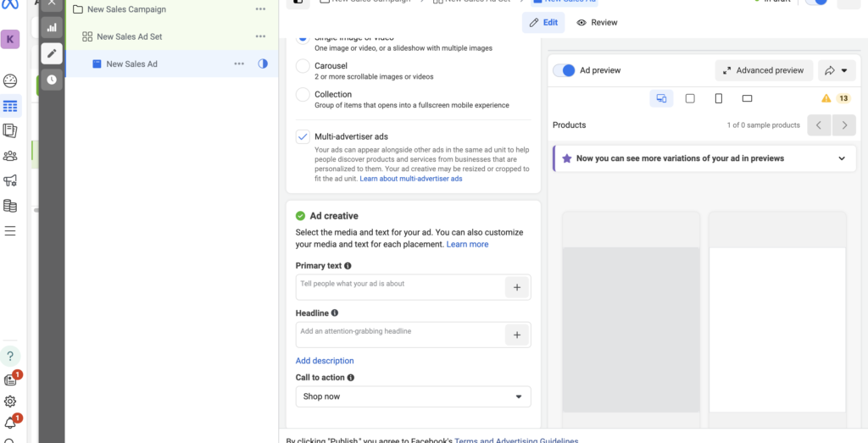Open the share arrow dropdown
The height and width of the screenshot is (443, 868).
point(837,70)
